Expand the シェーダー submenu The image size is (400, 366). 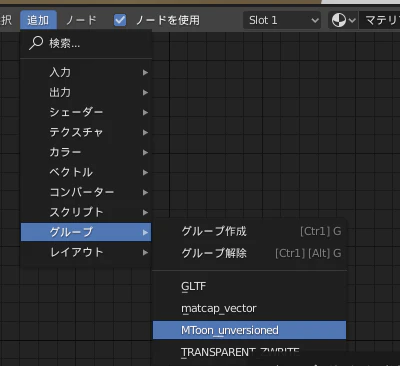pyautogui.click(x=86, y=112)
